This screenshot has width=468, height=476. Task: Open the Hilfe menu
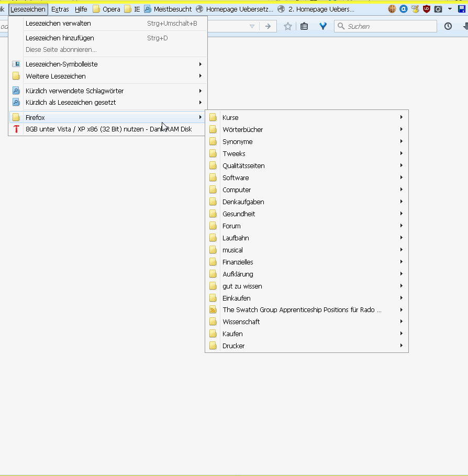tap(81, 9)
